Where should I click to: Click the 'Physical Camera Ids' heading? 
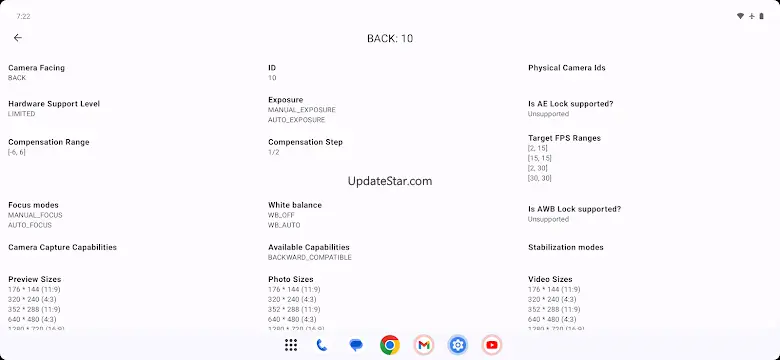tap(567, 68)
